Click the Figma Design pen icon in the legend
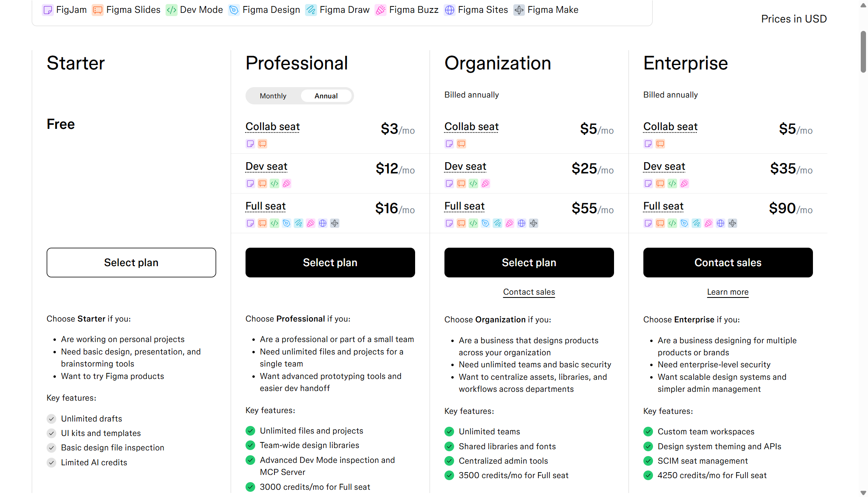The height and width of the screenshot is (497, 868). [x=233, y=10]
